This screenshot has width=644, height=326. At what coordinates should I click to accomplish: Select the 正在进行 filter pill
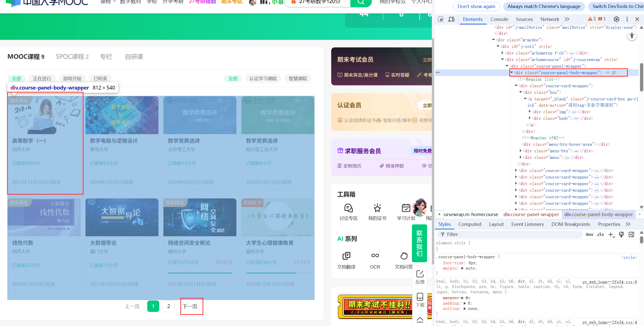(x=42, y=79)
